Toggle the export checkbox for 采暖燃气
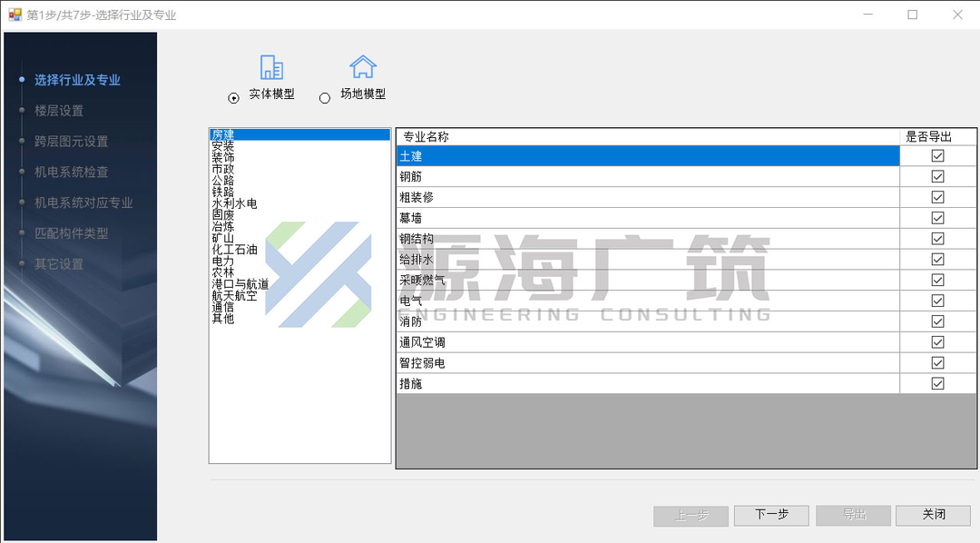980x543 pixels. pos(937,280)
